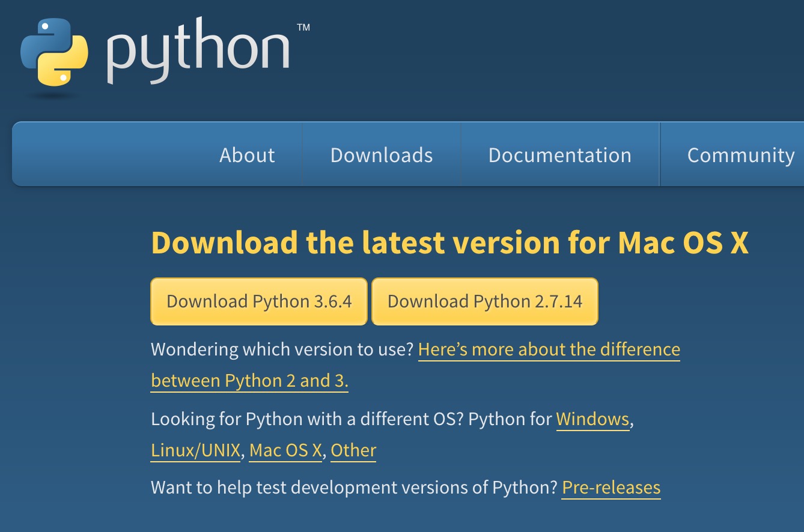Expand the Community dropdown
The height and width of the screenshot is (532, 804).
pos(740,154)
